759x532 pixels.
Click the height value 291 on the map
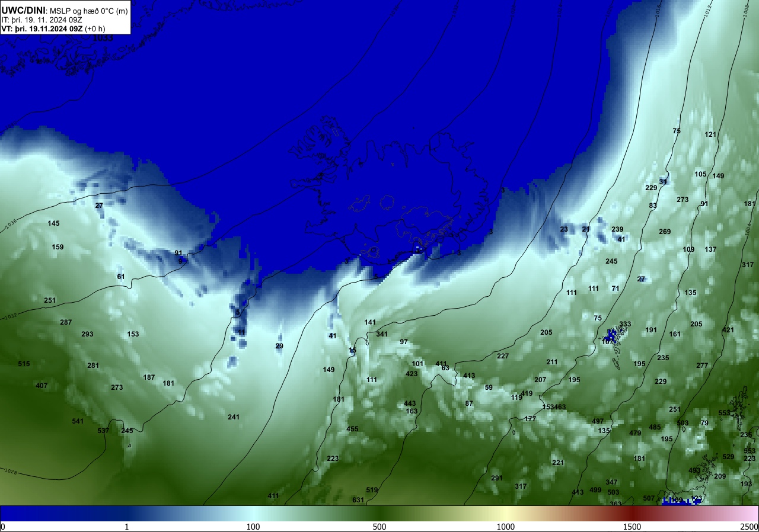[x=497, y=478]
